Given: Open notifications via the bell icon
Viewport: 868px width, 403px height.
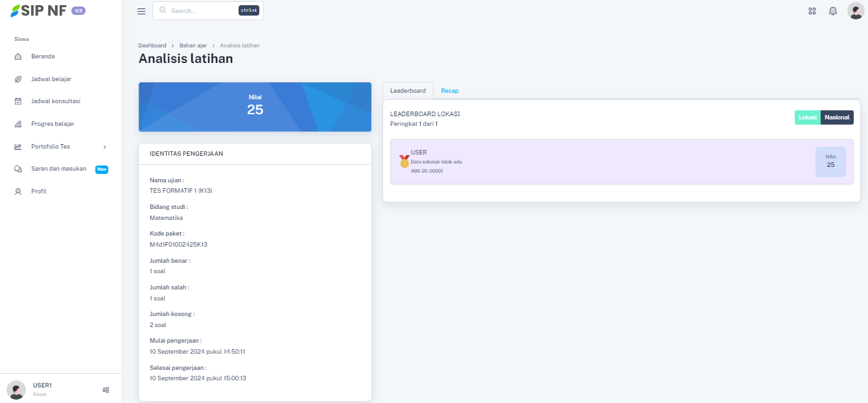Looking at the screenshot, I should coord(833,10).
